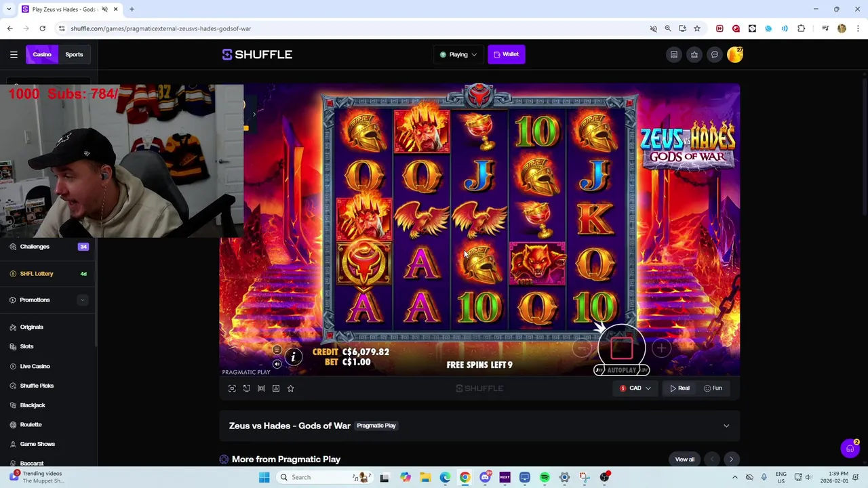Go to the next Pragmatic Play games page

click(731, 460)
